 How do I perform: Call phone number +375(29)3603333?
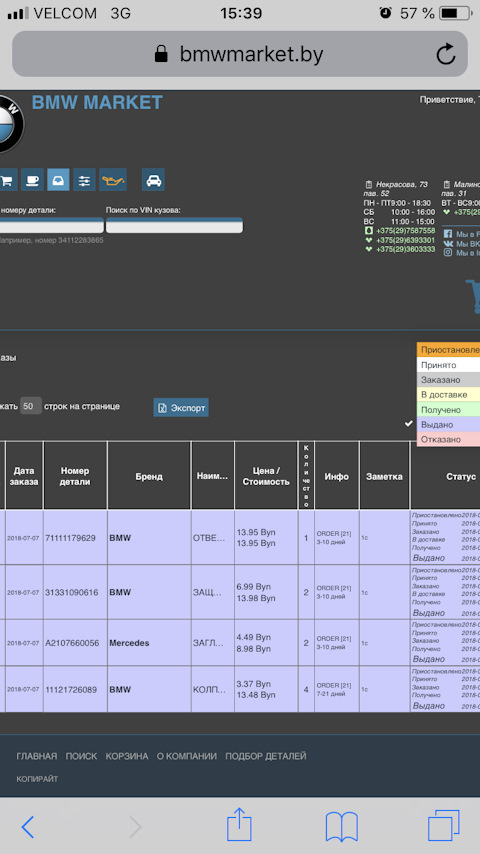pyautogui.click(x=405, y=249)
